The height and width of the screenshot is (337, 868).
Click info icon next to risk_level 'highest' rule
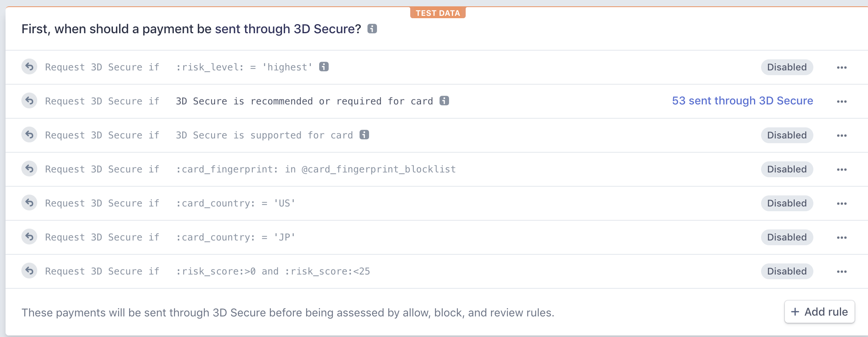point(324,67)
